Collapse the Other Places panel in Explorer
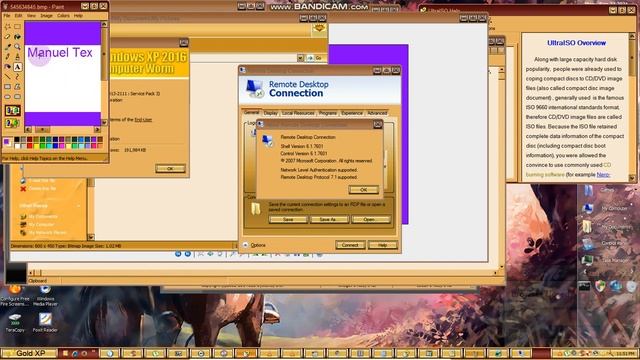Screen dimensions: 640x360 tap(79, 206)
